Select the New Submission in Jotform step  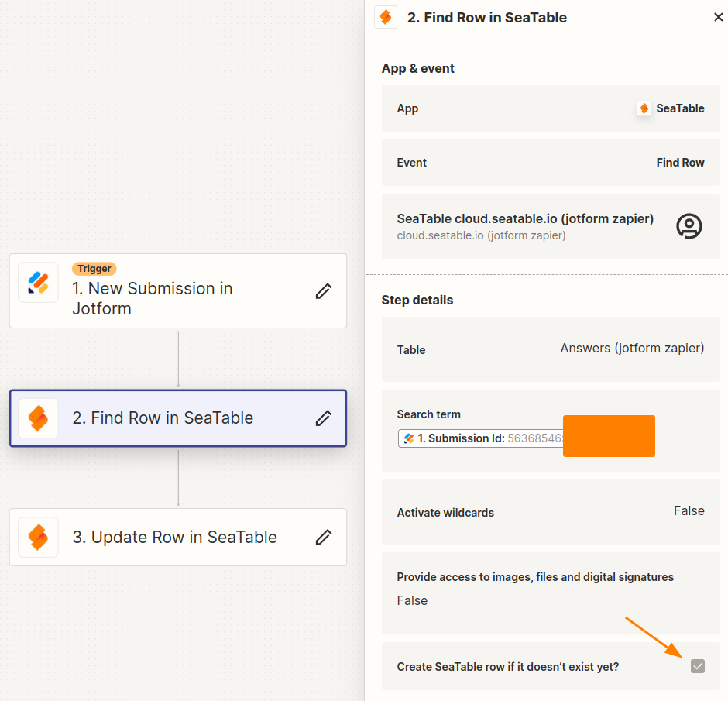tap(178, 291)
